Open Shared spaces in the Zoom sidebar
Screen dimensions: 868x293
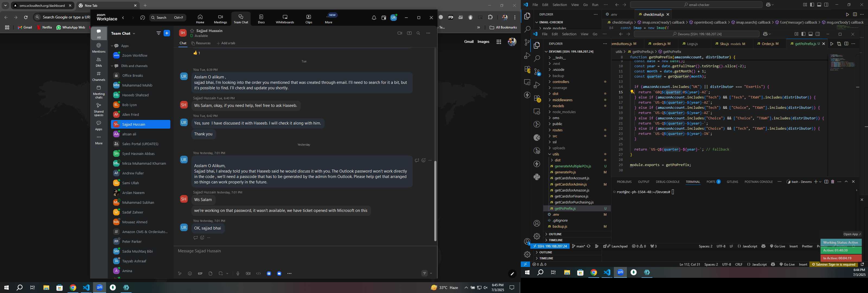pyautogui.click(x=99, y=110)
